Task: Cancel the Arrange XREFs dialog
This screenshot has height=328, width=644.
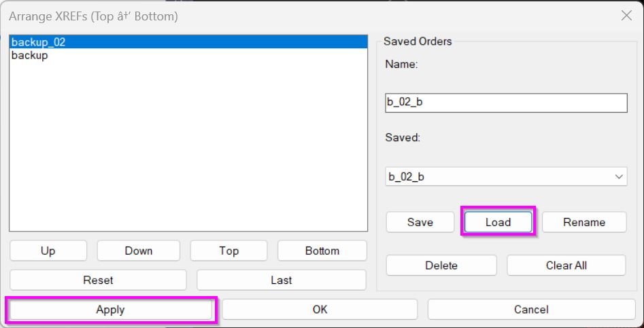Action: 530,310
